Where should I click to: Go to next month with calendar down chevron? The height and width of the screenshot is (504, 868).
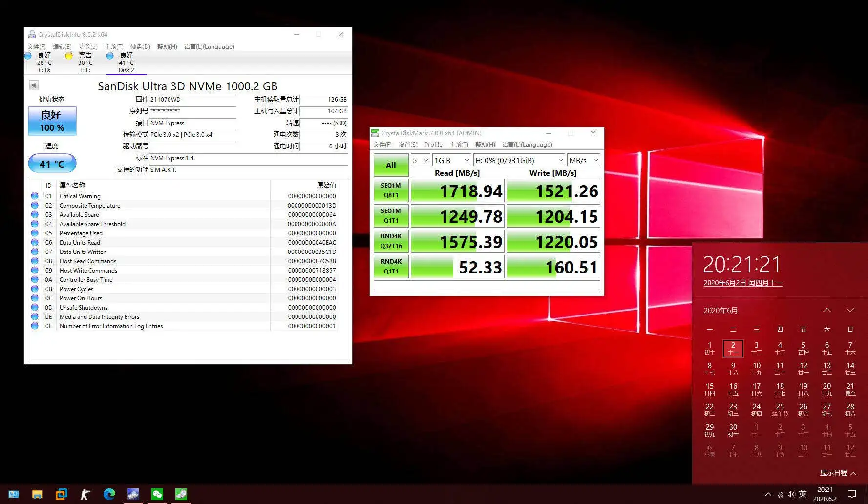(850, 310)
